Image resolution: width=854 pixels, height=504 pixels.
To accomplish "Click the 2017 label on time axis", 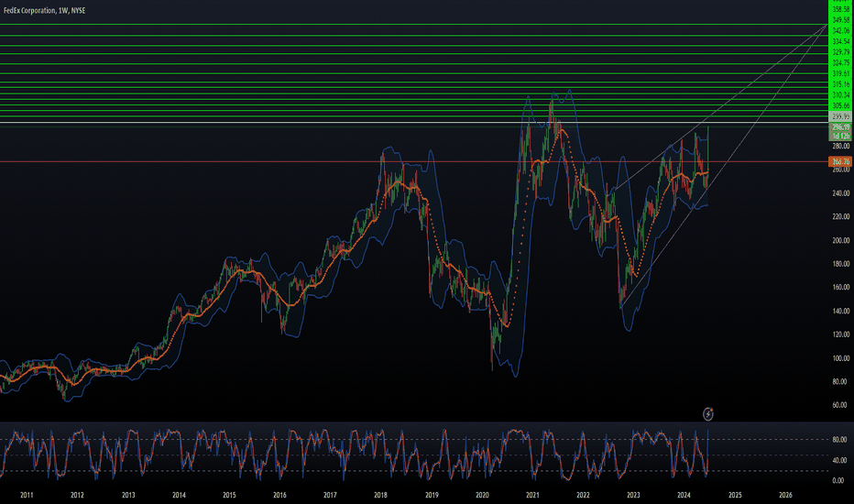I will point(330,495).
